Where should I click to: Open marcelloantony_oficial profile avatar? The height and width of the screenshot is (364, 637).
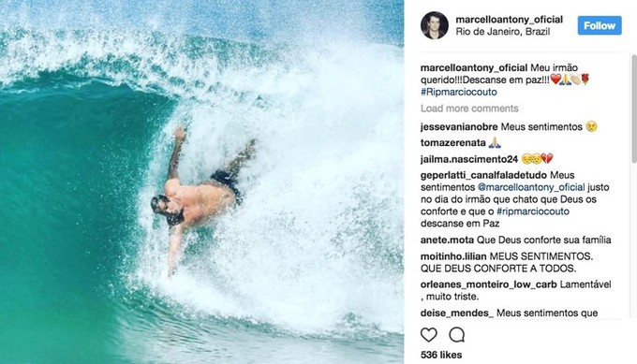pyautogui.click(x=435, y=25)
